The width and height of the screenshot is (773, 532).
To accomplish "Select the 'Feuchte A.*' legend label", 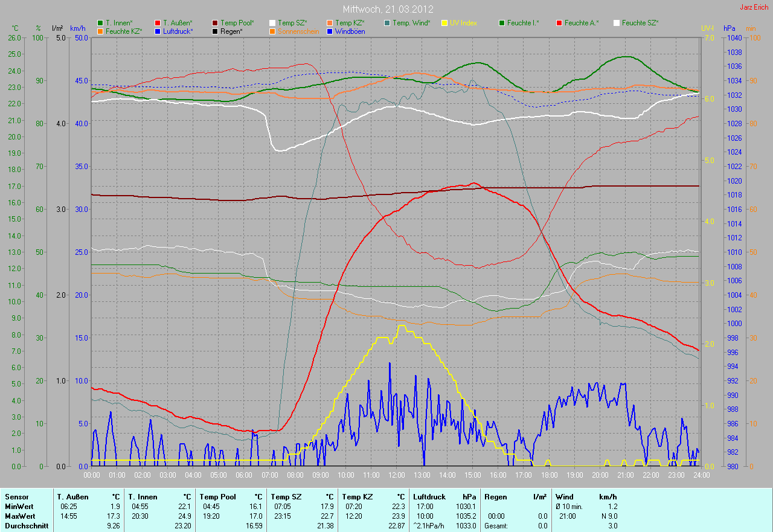I will tap(582, 23).
